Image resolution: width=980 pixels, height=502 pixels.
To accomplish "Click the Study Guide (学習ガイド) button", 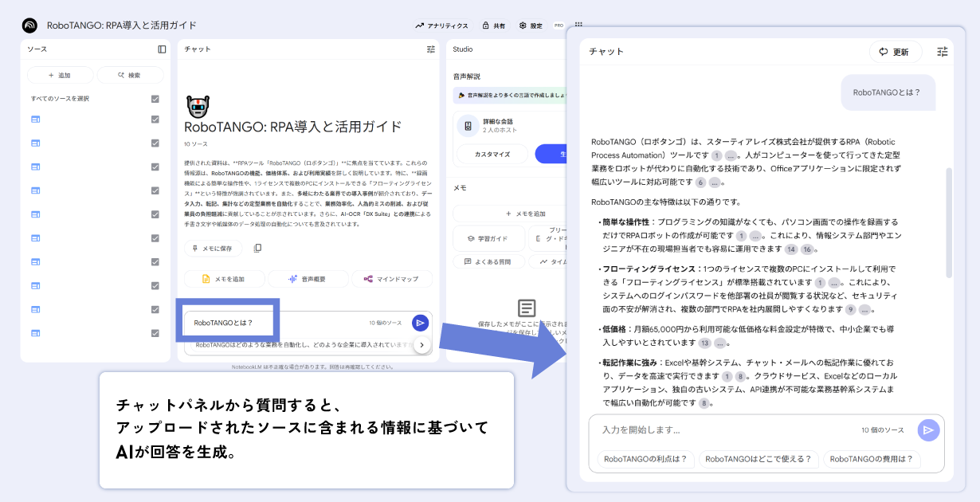I will tap(488, 237).
